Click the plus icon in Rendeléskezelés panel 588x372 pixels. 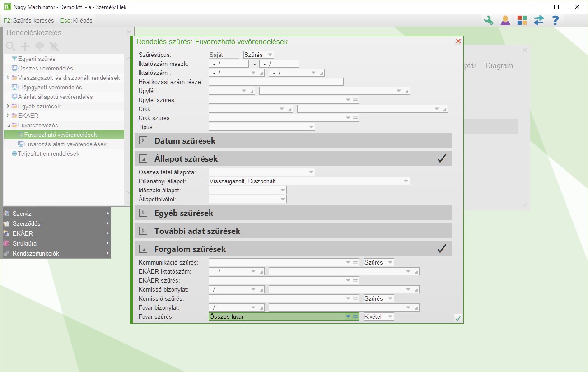click(25, 46)
